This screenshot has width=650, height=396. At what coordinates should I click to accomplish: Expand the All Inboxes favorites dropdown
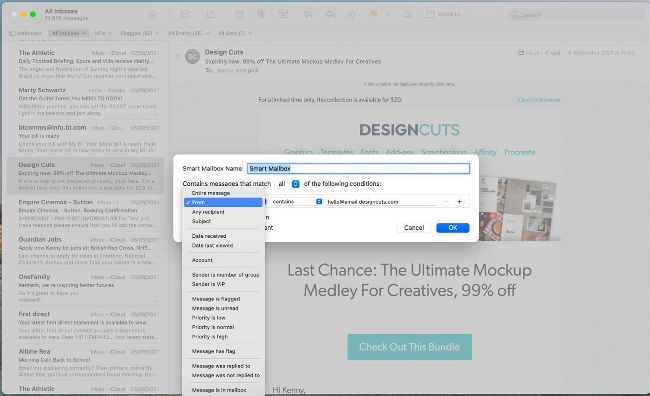pyautogui.click(x=68, y=33)
